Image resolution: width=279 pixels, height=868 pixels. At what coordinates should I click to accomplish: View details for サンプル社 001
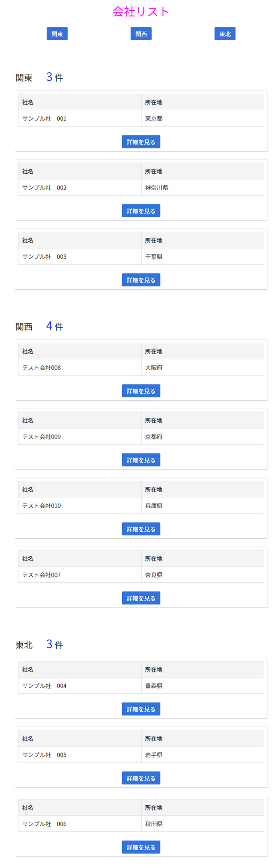tap(141, 142)
